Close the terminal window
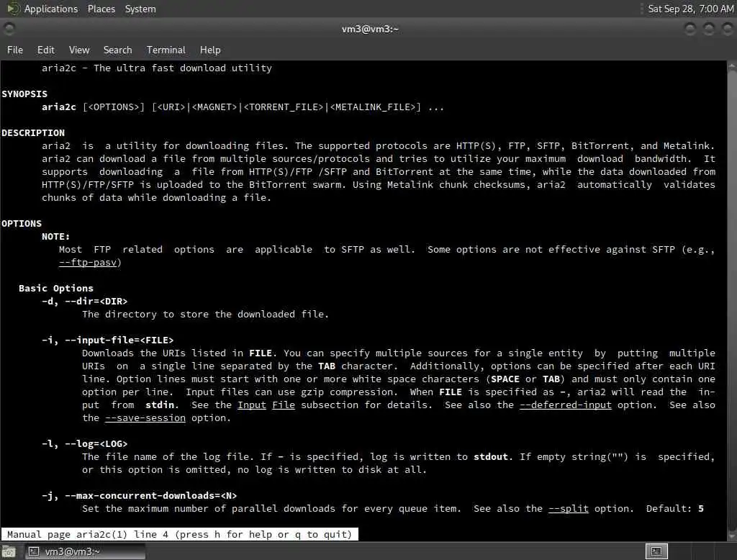Screen dimensions: 737x560 [727, 30]
